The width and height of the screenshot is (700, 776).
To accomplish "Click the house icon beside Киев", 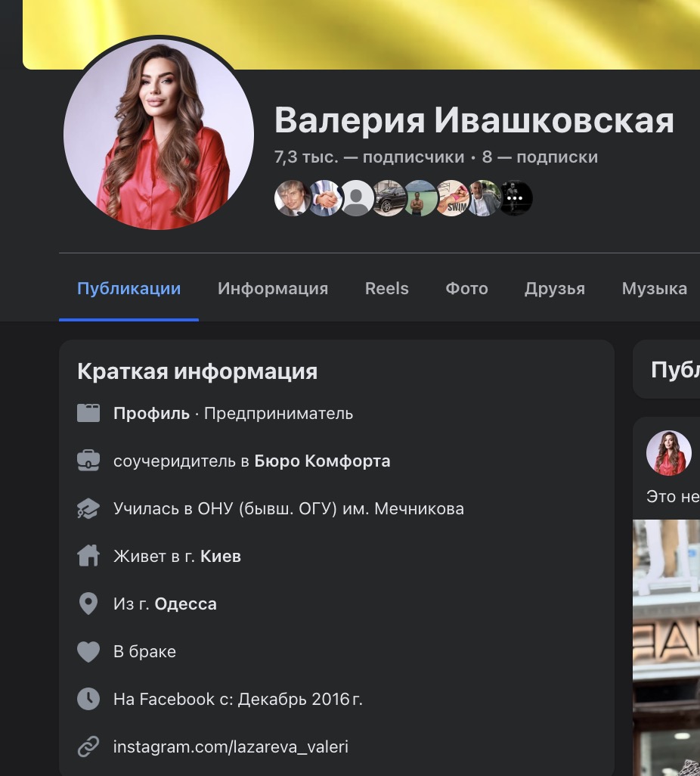I will pyautogui.click(x=88, y=557).
